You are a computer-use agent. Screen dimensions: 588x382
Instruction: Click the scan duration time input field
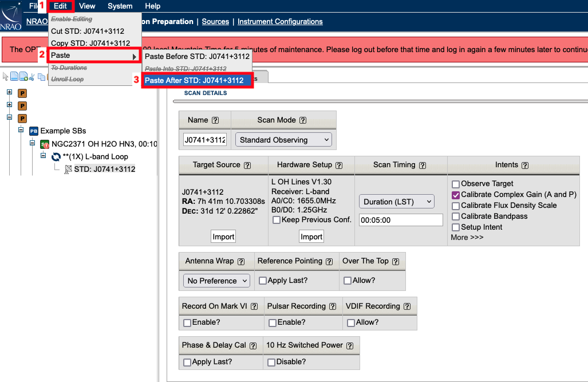click(401, 220)
